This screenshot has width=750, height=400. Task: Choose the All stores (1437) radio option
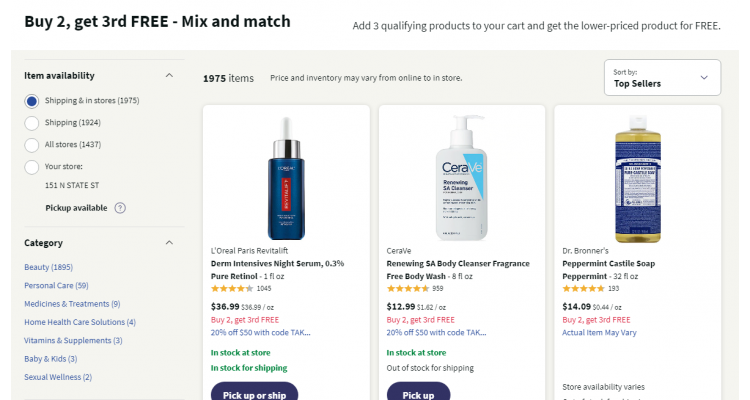pos(32,145)
